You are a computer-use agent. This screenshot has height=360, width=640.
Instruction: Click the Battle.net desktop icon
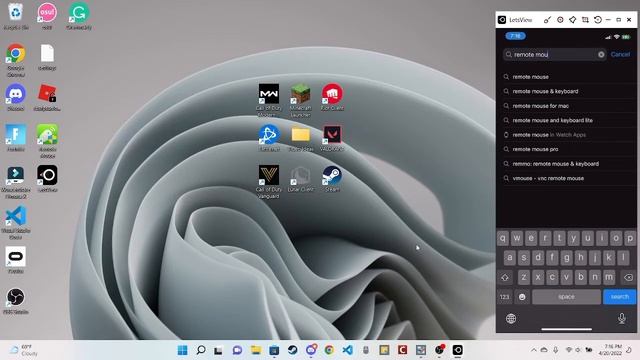269,138
